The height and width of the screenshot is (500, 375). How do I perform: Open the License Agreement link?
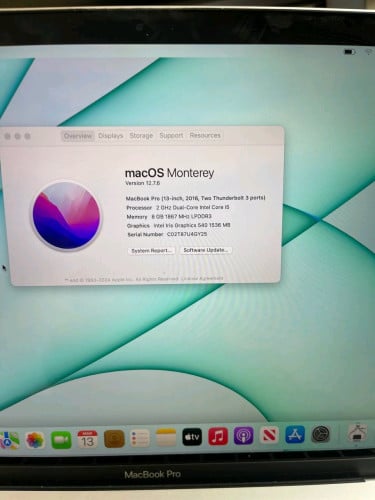(x=202, y=278)
